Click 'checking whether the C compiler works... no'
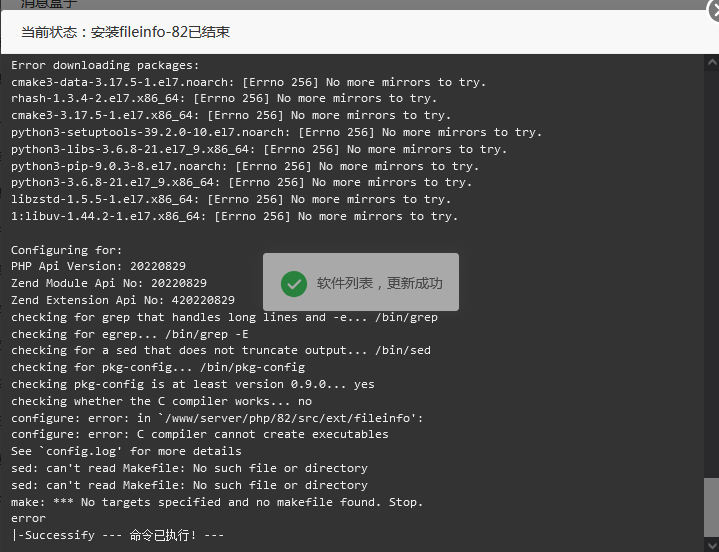This screenshot has height=552, width=719. (x=161, y=401)
